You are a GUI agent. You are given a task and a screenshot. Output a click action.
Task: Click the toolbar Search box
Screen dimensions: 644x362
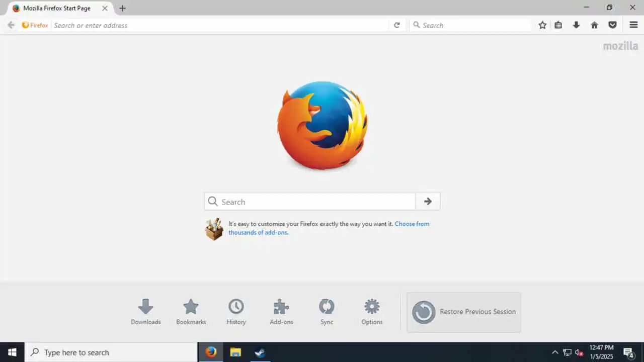click(x=471, y=25)
